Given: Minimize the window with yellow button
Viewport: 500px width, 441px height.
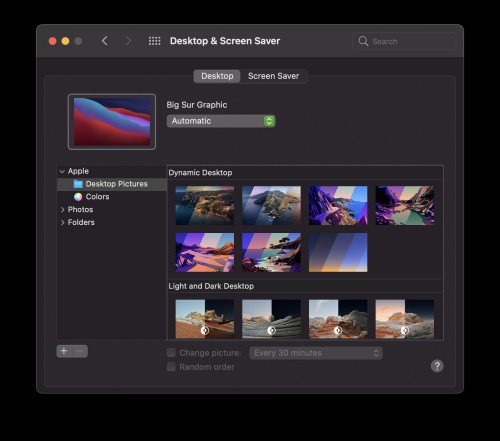Looking at the screenshot, I should (x=65, y=41).
